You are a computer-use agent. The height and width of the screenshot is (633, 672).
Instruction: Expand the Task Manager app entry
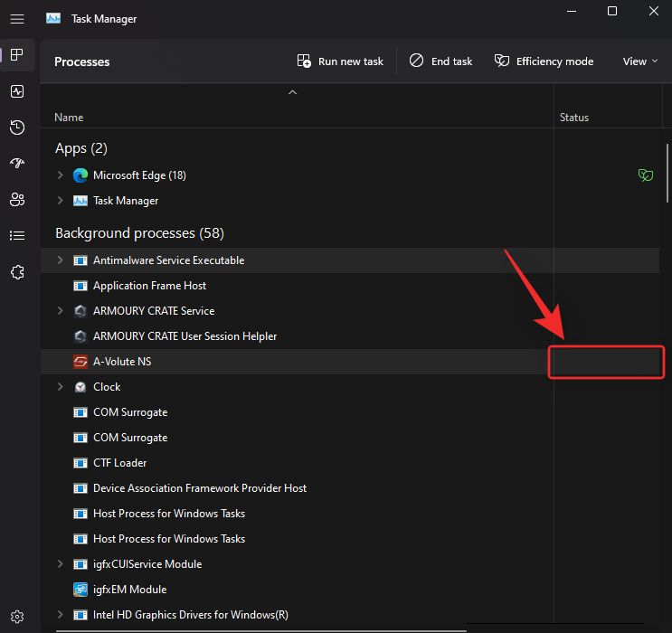pyautogui.click(x=61, y=201)
